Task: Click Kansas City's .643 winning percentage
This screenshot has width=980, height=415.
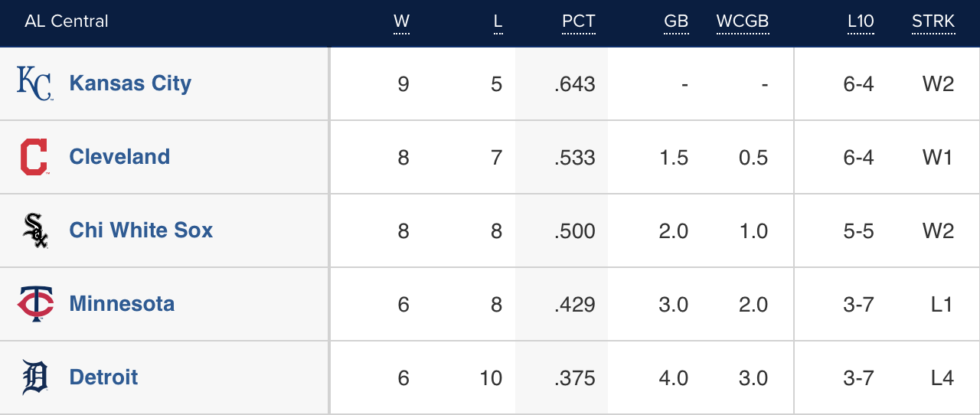Action: [575, 84]
